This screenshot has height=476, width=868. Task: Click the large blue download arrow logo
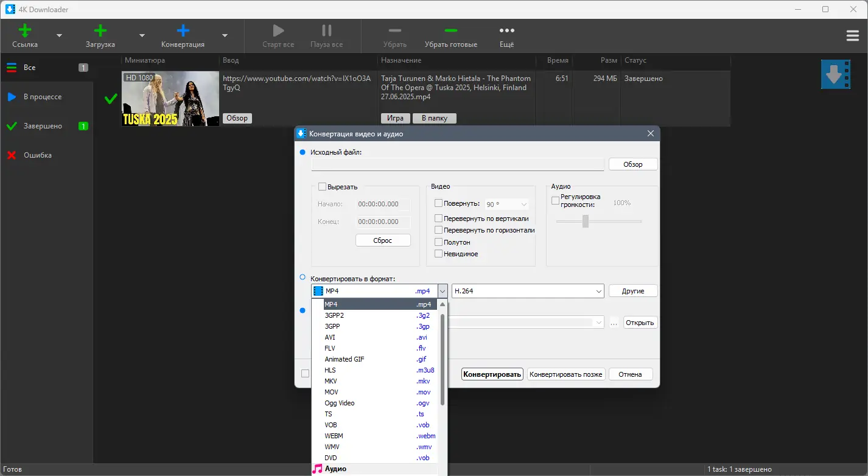(x=835, y=74)
